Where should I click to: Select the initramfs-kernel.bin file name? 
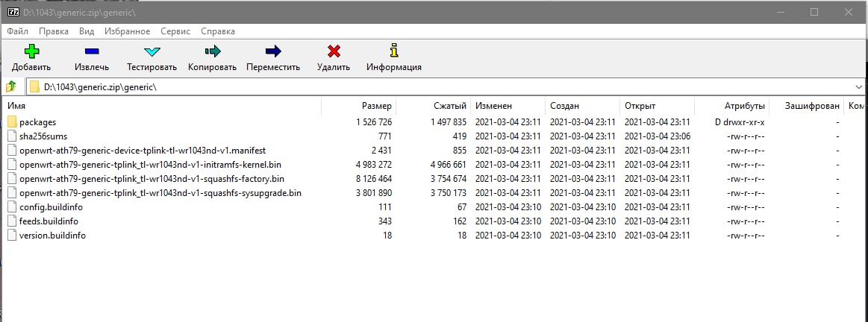point(151,164)
